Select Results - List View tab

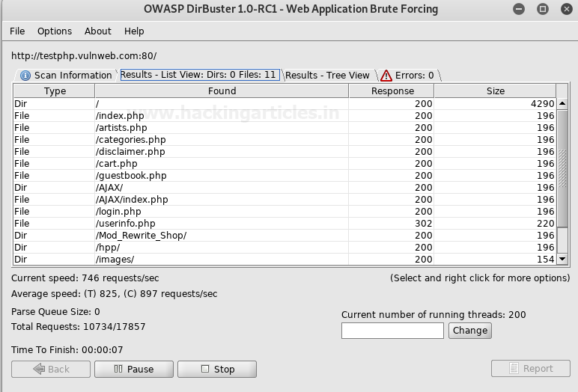pyautogui.click(x=199, y=75)
